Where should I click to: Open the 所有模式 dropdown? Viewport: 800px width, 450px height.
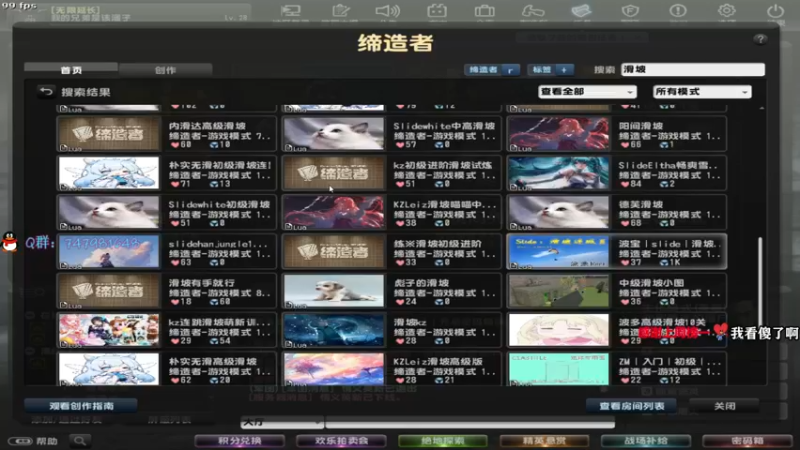point(702,92)
